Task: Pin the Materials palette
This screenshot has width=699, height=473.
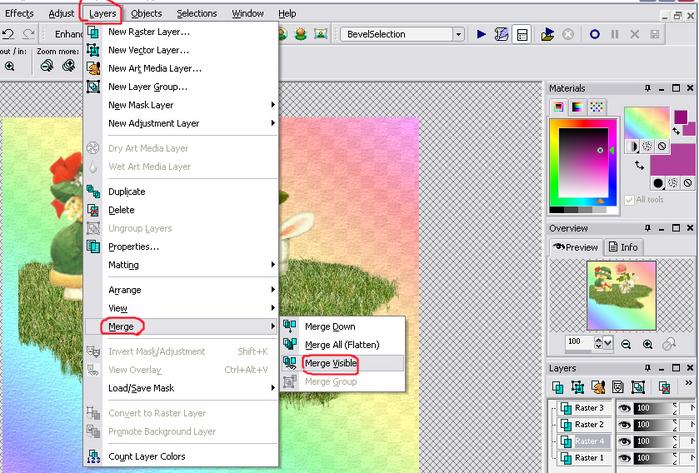Action: pos(648,88)
